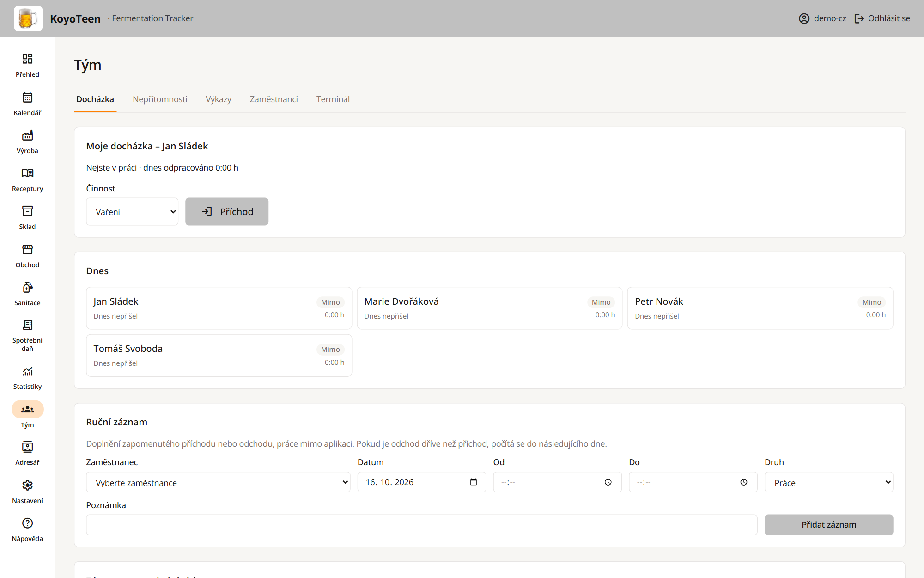
Task: Open the Sklad archive icon
Action: point(27,211)
